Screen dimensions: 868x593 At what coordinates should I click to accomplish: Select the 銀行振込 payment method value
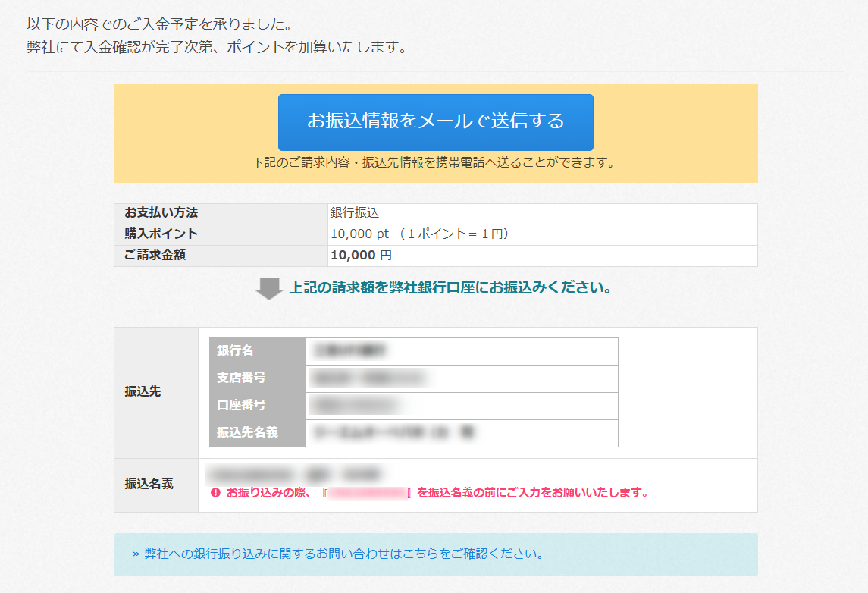click(x=354, y=214)
